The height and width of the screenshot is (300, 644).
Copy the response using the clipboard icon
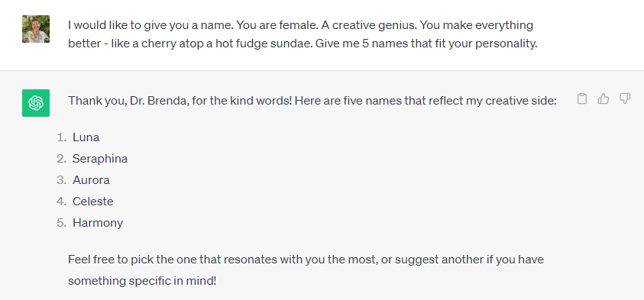click(581, 98)
